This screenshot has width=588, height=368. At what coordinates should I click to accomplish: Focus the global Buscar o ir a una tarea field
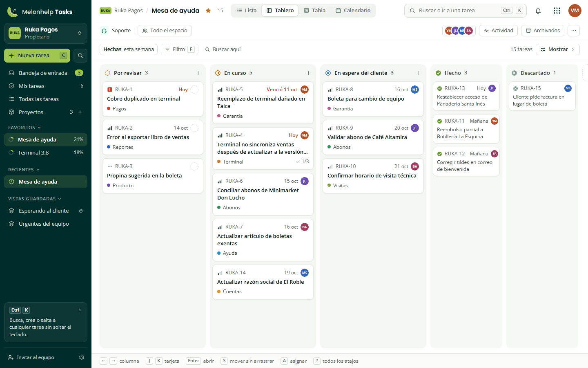465,11
